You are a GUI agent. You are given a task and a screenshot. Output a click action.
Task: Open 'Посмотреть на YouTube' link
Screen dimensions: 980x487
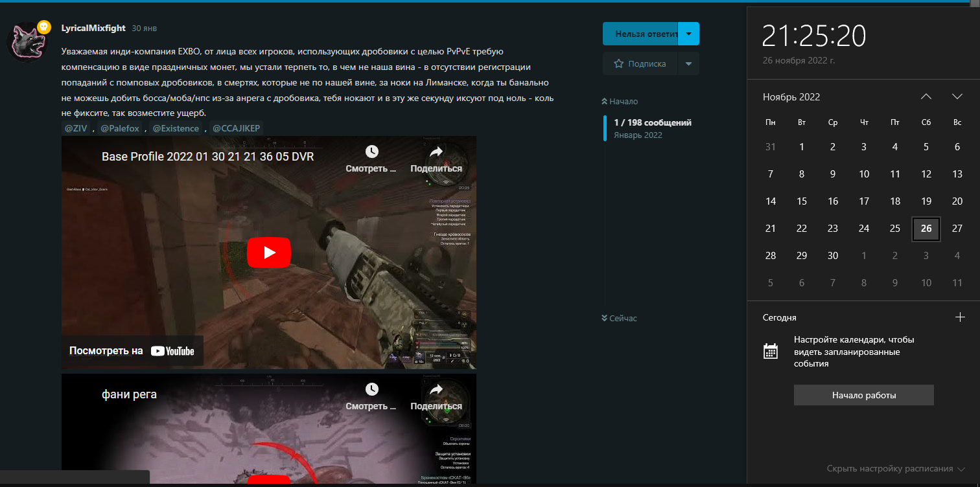(132, 351)
